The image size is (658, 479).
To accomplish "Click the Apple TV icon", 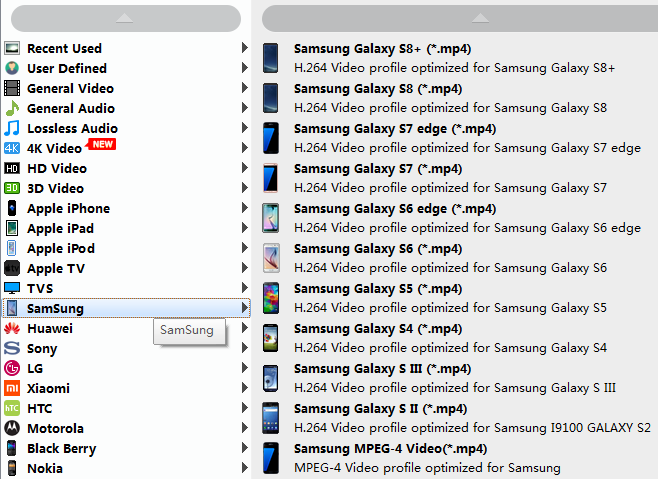I will coord(12,268).
